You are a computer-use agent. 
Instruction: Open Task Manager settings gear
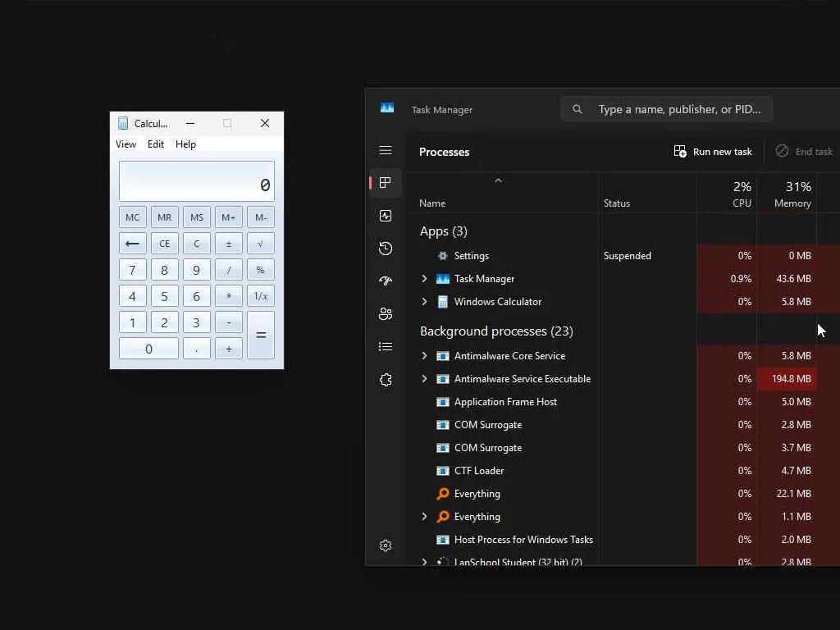(386, 546)
